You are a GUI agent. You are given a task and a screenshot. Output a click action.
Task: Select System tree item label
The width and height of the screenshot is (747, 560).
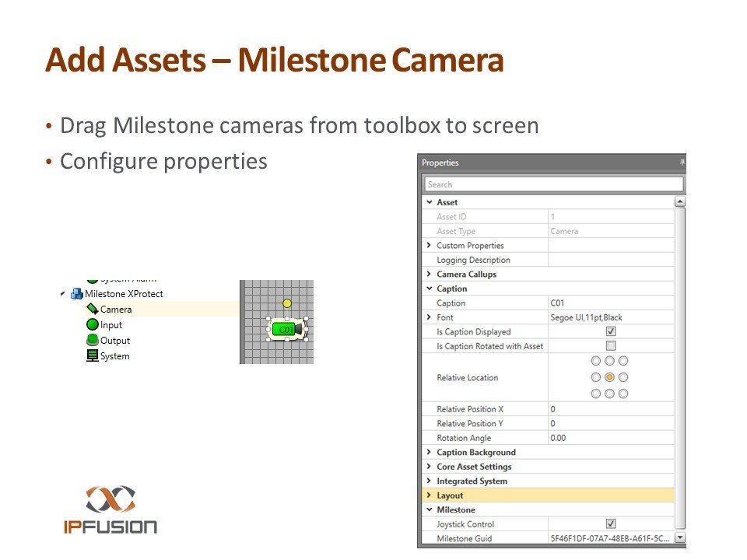(115, 356)
